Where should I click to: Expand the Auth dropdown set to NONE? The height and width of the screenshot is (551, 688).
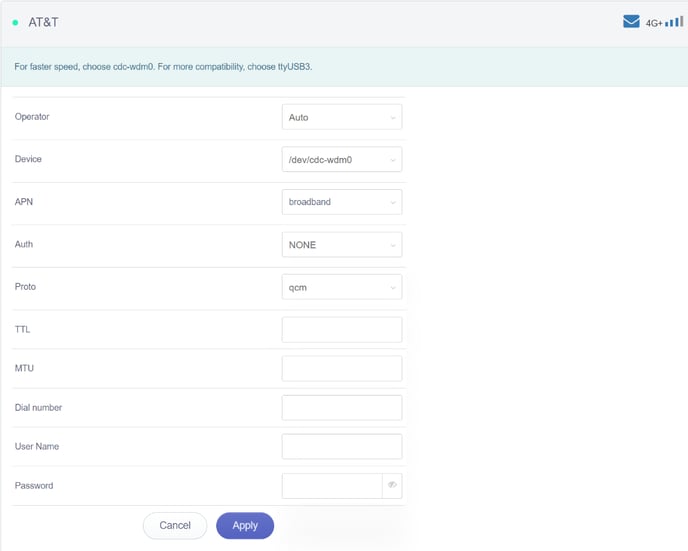coord(341,245)
